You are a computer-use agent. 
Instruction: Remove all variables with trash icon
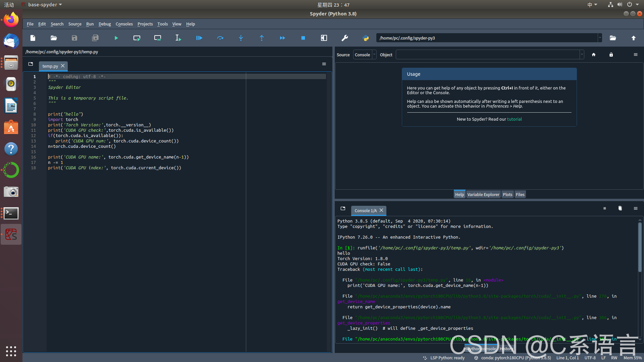pyautogui.click(x=620, y=208)
